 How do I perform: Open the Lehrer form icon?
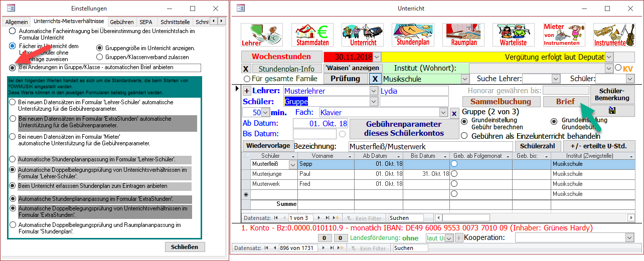point(258,35)
